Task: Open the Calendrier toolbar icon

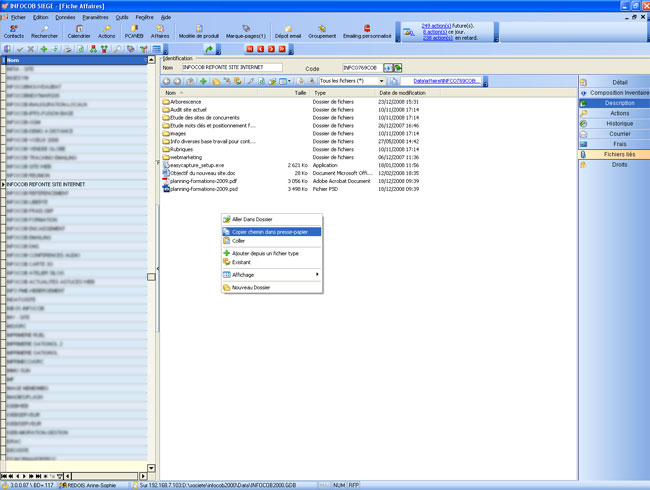Action: coord(79,32)
